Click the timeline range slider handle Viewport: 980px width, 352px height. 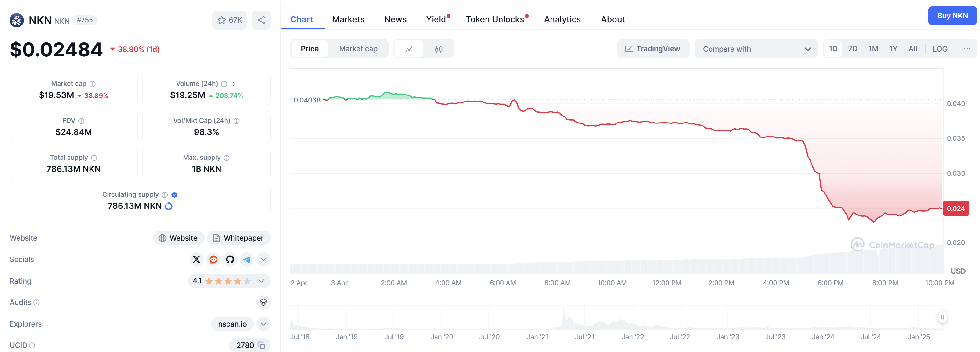(x=942, y=317)
